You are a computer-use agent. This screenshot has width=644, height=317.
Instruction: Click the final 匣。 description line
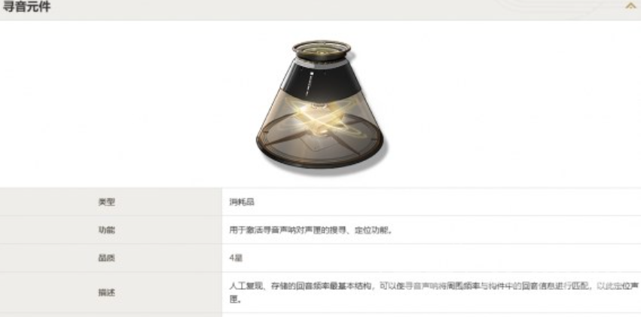[x=235, y=300]
